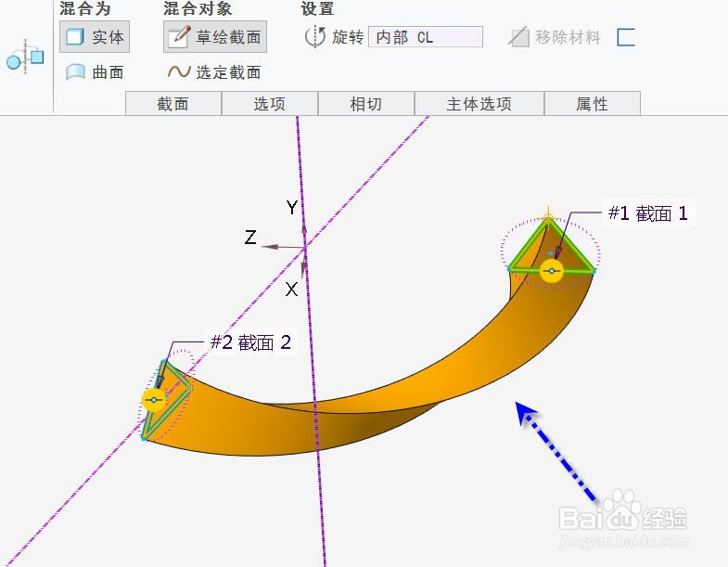Select the 实体 solid blend option
This screenshot has height=567, width=728.
(95, 37)
